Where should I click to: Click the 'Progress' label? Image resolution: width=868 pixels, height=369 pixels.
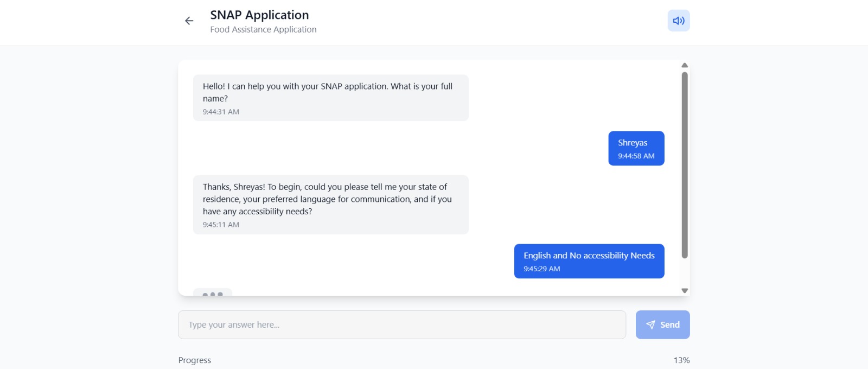click(x=195, y=360)
